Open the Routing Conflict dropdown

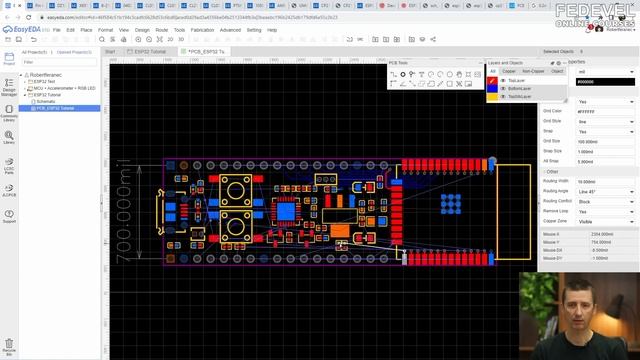pyautogui.click(x=605, y=202)
